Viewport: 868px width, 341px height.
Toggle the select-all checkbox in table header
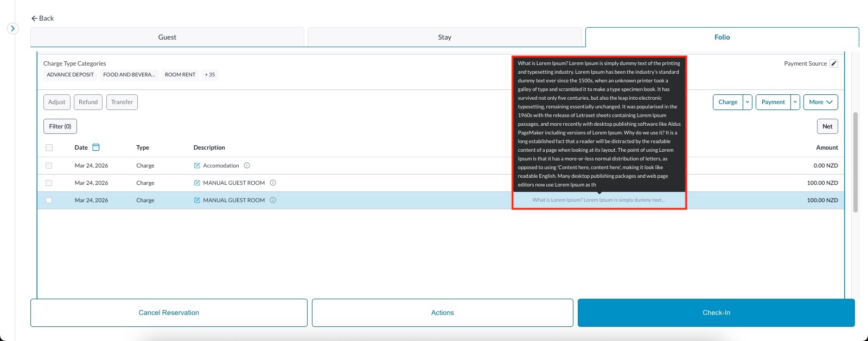[x=49, y=147]
